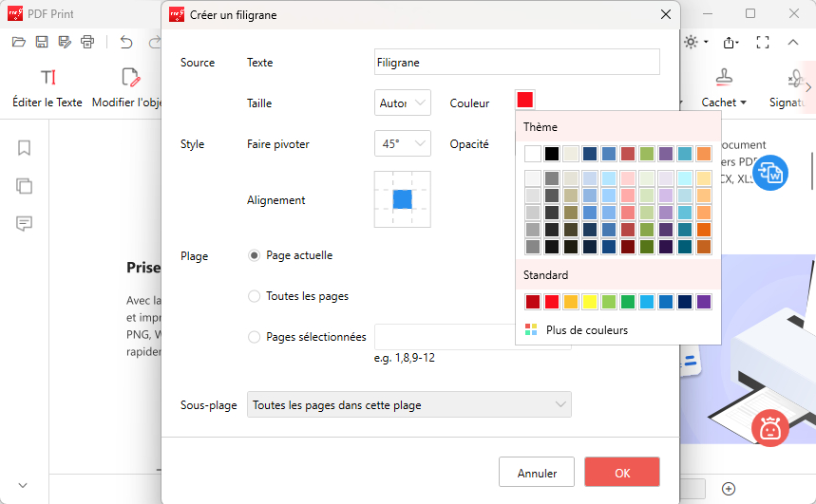Select the Page actuelle radio button
This screenshot has width=816, height=504.
[254, 255]
